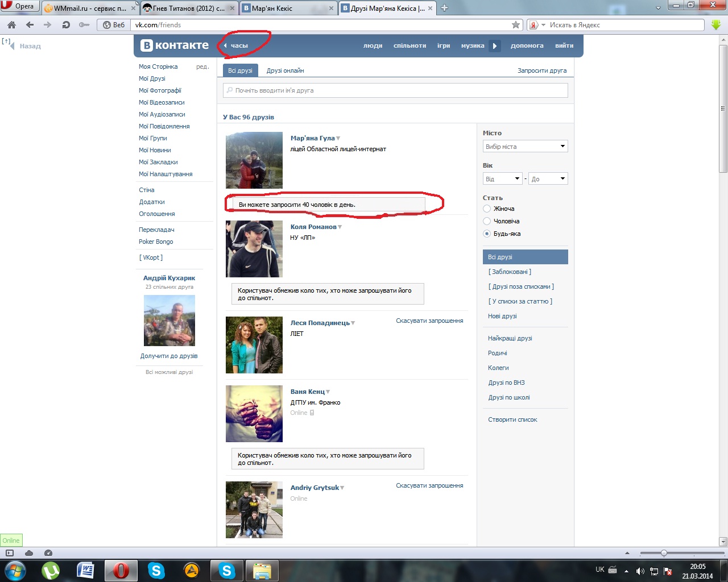The width and height of the screenshot is (728, 582).
Task: Open the музика header menu item
Action: [x=473, y=45]
